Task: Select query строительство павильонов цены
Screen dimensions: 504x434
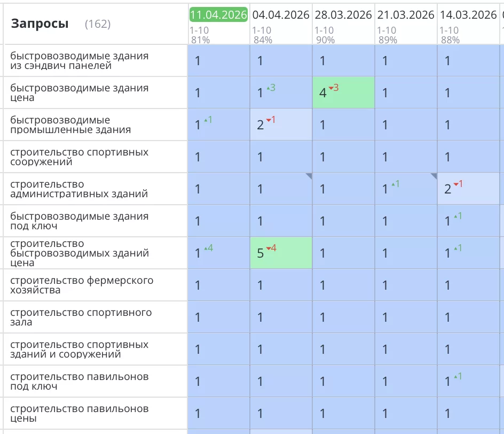Action: pos(79,414)
